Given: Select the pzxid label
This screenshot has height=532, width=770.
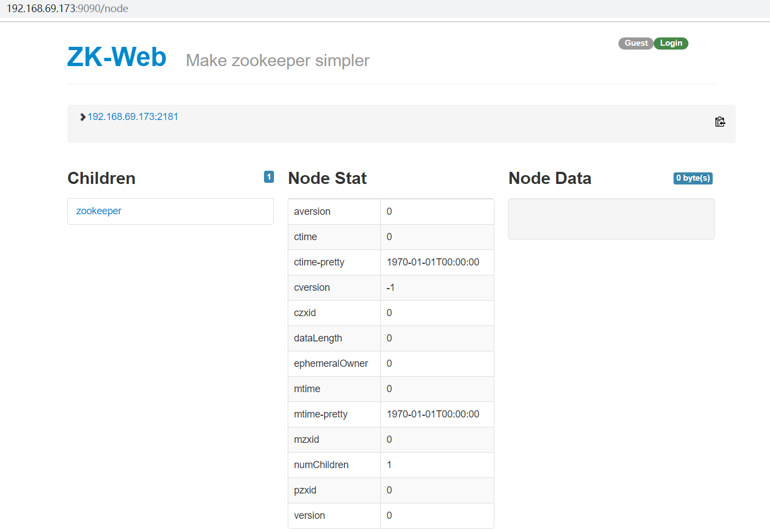Looking at the screenshot, I should [305, 490].
